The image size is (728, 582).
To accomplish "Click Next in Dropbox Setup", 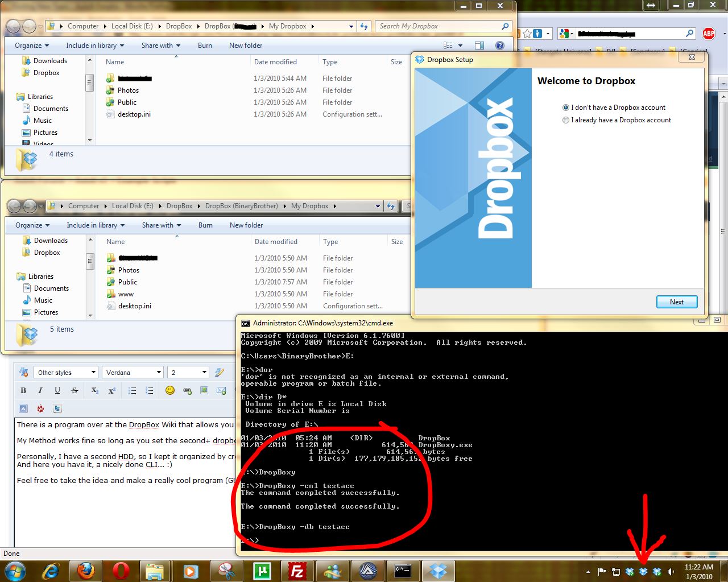I will [677, 302].
